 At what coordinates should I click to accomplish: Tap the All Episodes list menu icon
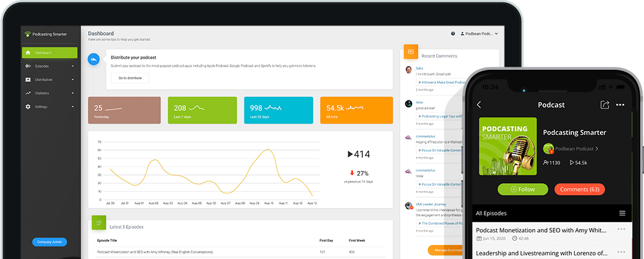622,213
